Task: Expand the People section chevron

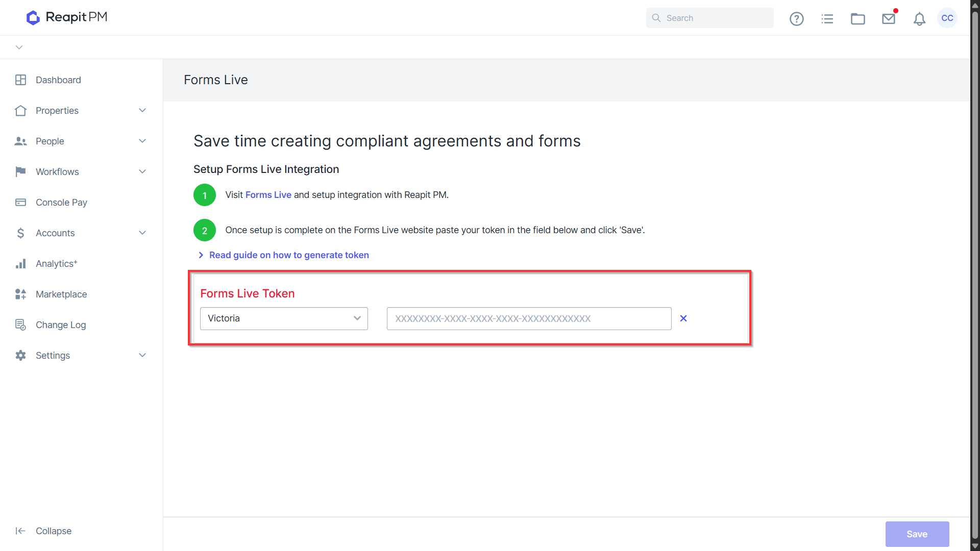Action: tap(142, 141)
